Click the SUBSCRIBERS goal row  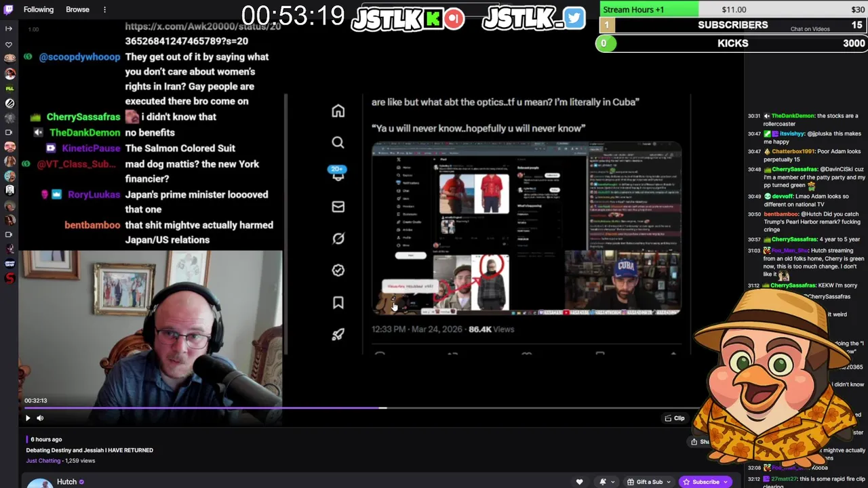pyautogui.click(x=732, y=25)
